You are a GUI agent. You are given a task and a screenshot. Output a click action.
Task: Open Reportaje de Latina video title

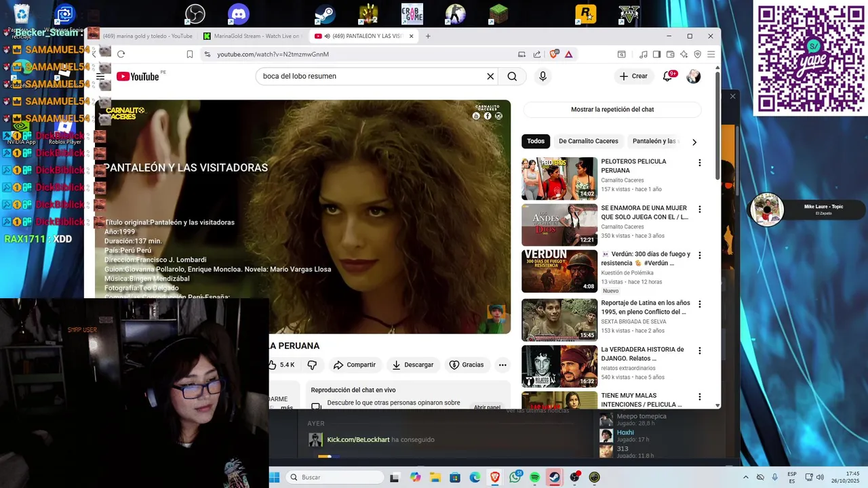pos(646,307)
